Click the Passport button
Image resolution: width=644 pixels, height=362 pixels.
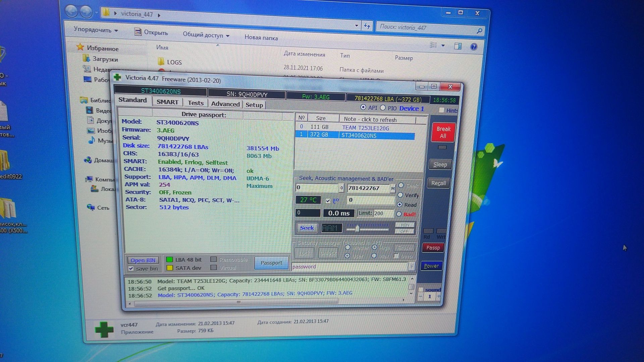click(x=271, y=263)
